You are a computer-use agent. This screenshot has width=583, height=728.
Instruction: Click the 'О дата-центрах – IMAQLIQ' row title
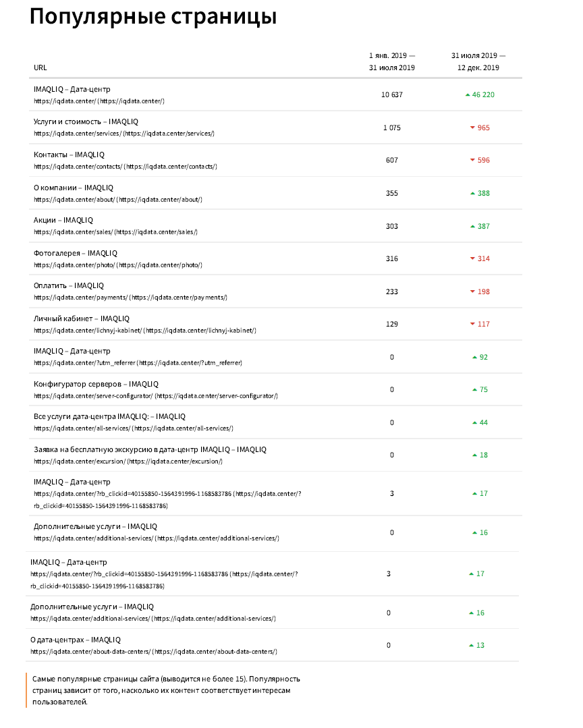[75, 640]
